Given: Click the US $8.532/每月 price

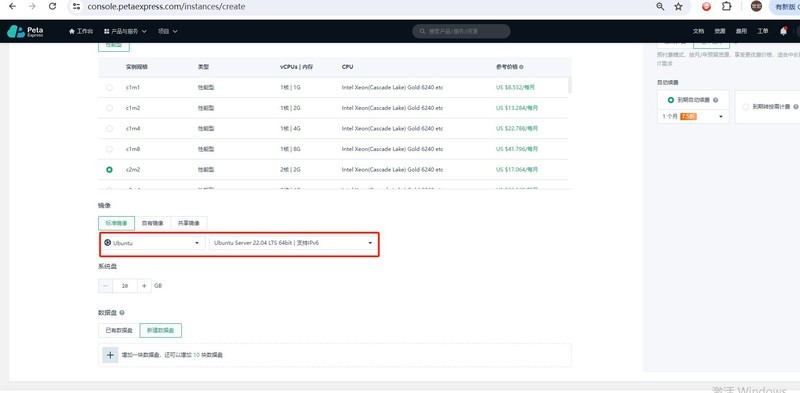Looking at the screenshot, I should [x=515, y=88].
